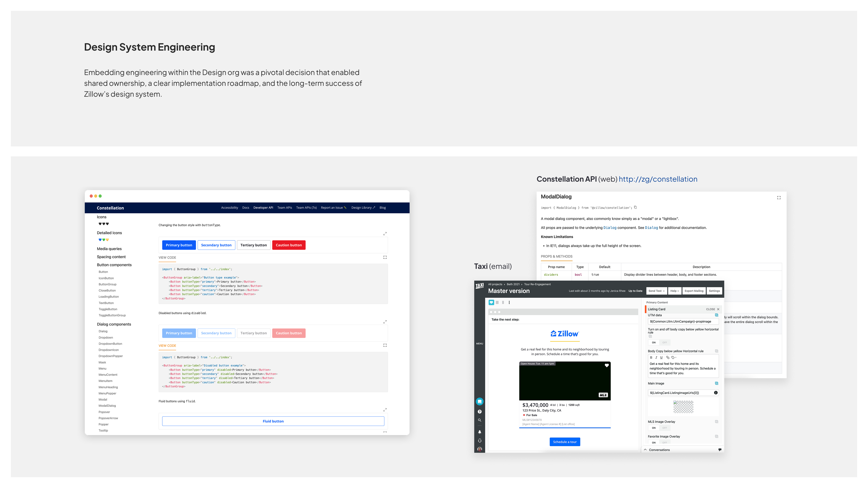Click the Main Image URL field

tap(683, 393)
